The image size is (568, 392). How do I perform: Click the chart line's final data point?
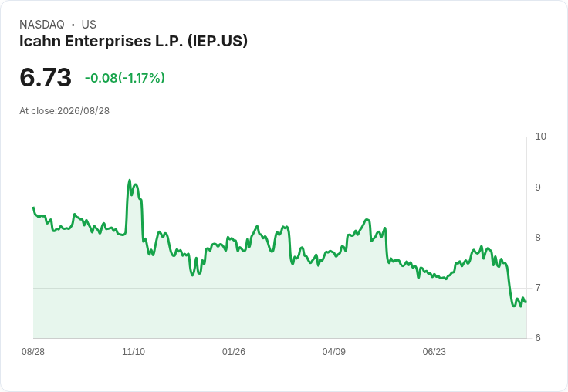[526, 302]
